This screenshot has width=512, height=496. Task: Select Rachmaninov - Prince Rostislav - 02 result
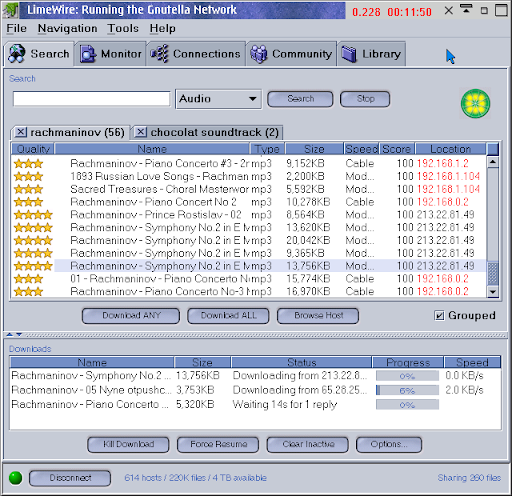tap(248, 215)
